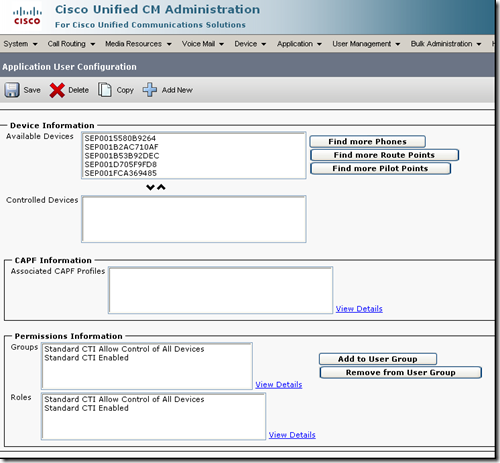This screenshot has height=463, width=500.
Task: Move device up with up arrow
Action: [161, 187]
